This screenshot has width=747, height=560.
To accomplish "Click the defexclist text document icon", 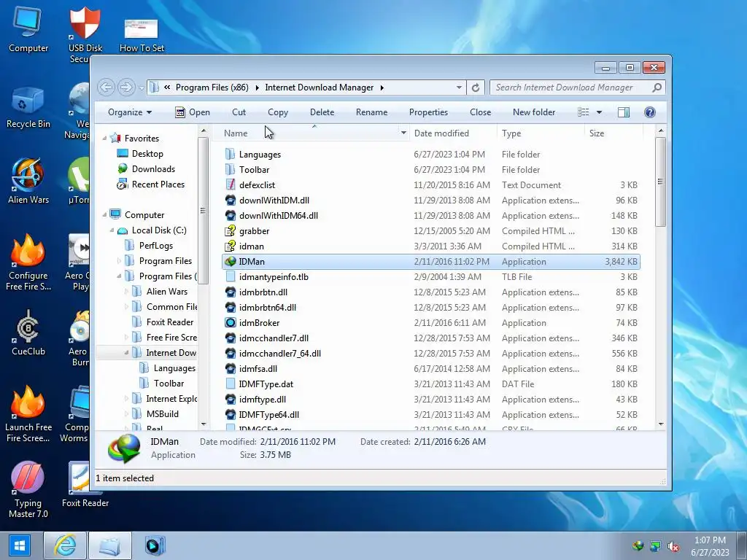I will (231, 184).
